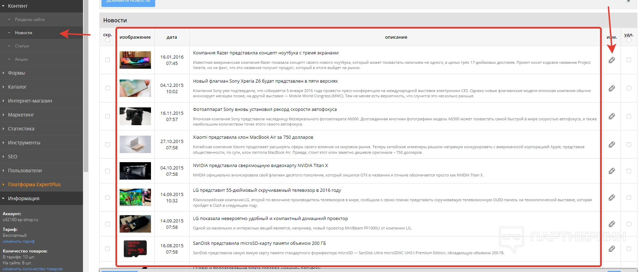Expand the Интернет-магазин section

pyautogui.click(x=41, y=101)
